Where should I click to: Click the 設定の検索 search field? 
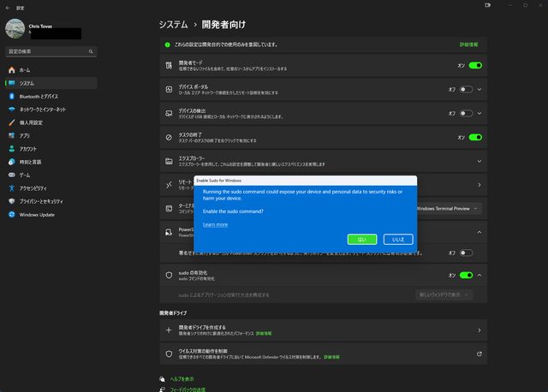(x=49, y=51)
